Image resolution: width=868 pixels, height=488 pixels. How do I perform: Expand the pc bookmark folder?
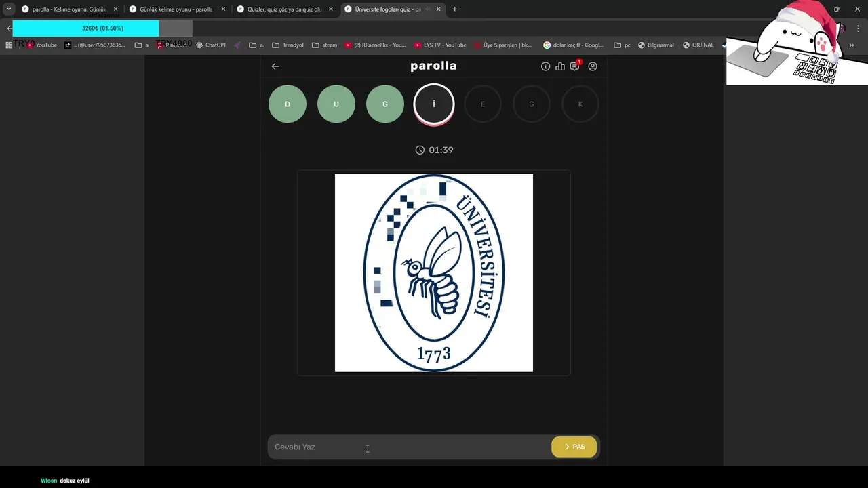[622, 45]
